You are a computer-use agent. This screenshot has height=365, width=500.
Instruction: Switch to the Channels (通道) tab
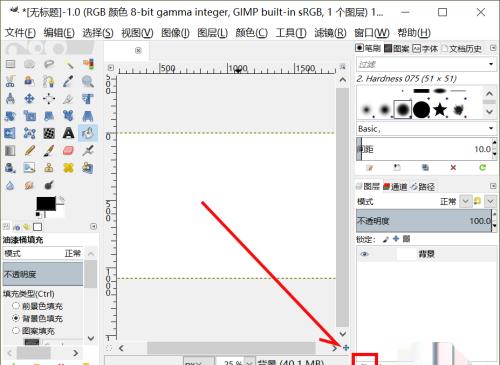pyautogui.click(x=395, y=187)
